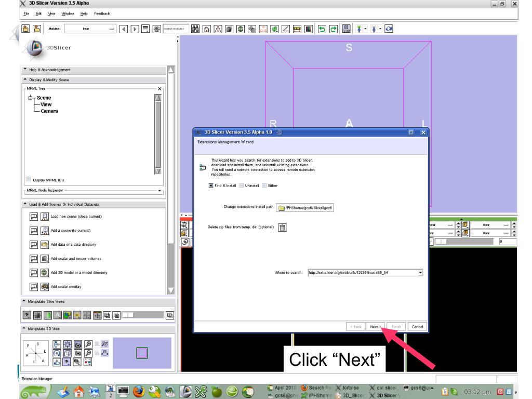
Task: Click the Add data directory folder icon
Action: click(x=45, y=245)
